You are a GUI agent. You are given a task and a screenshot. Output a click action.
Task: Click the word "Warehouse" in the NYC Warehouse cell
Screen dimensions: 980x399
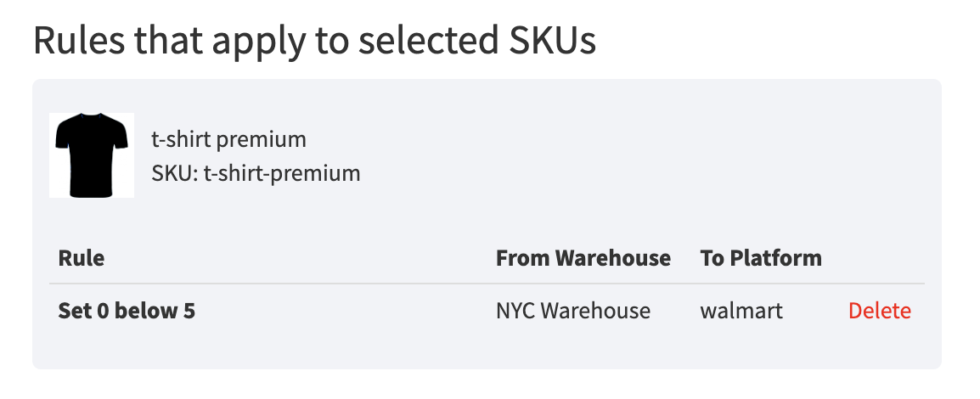pos(595,311)
